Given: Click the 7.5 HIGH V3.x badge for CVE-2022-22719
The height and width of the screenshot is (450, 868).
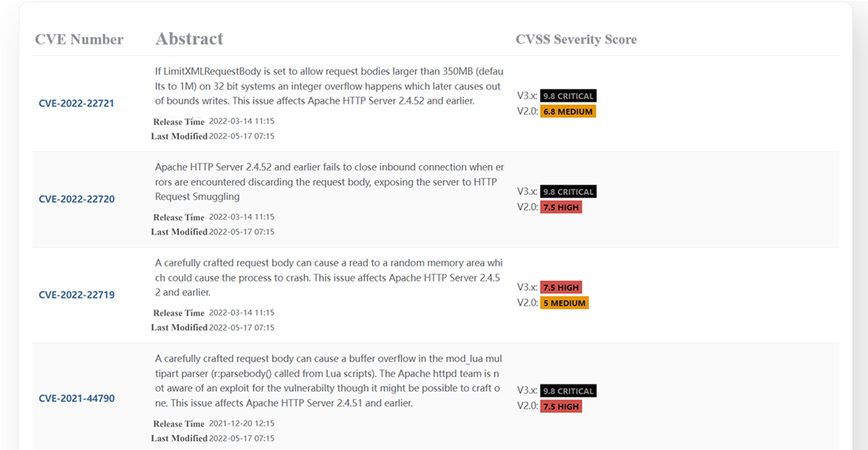Looking at the screenshot, I should [561, 288].
